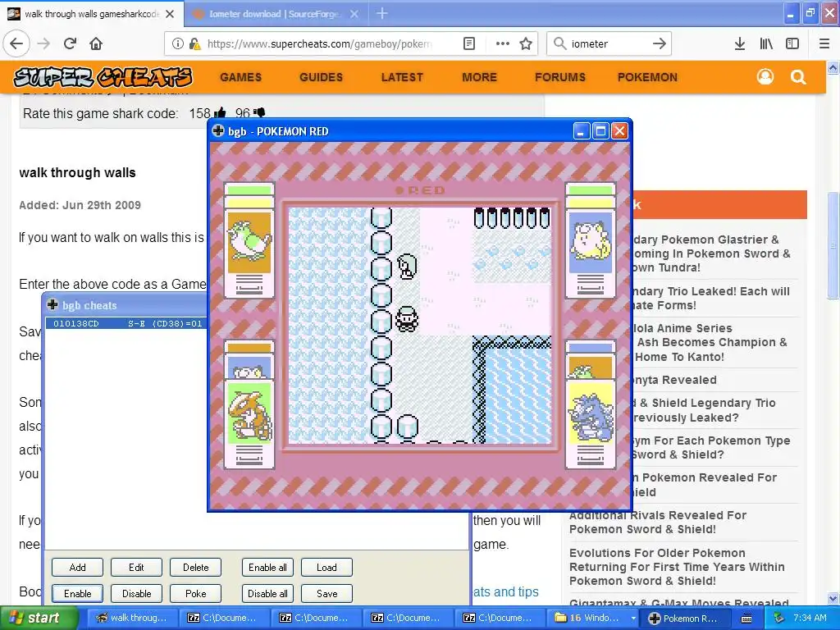
Task: Click the scrollbar down arrow
Action: pos(833,598)
